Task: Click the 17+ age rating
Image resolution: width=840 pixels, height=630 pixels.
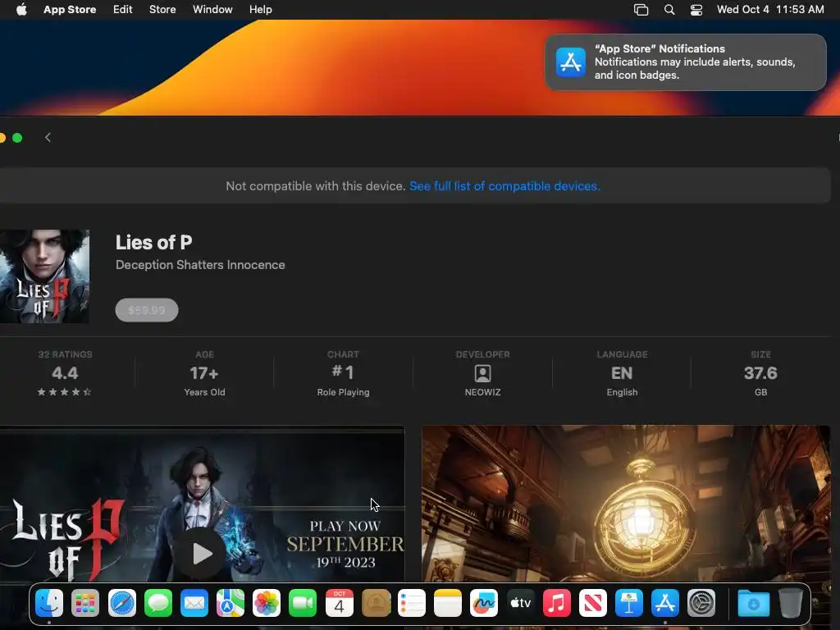Action: click(x=204, y=373)
